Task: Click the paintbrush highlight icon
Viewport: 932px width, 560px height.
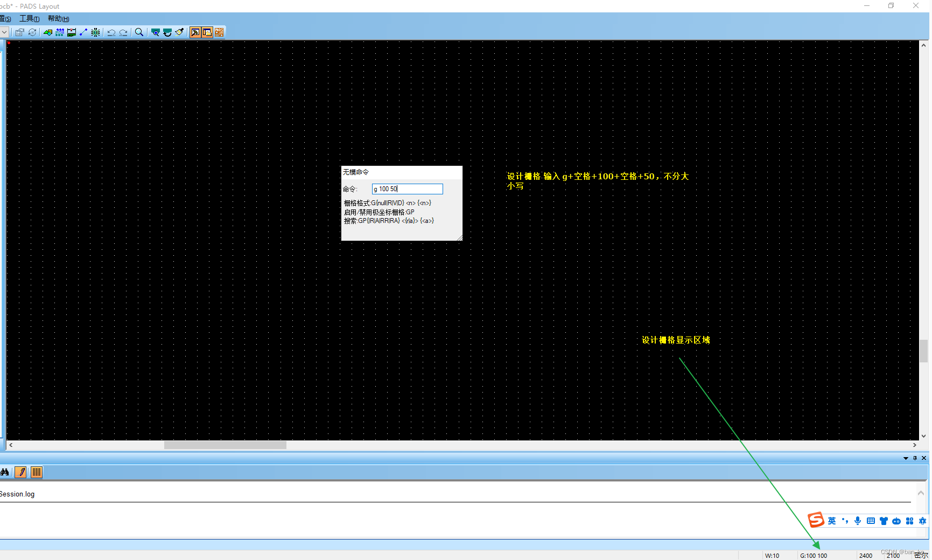Action: coord(179,32)
